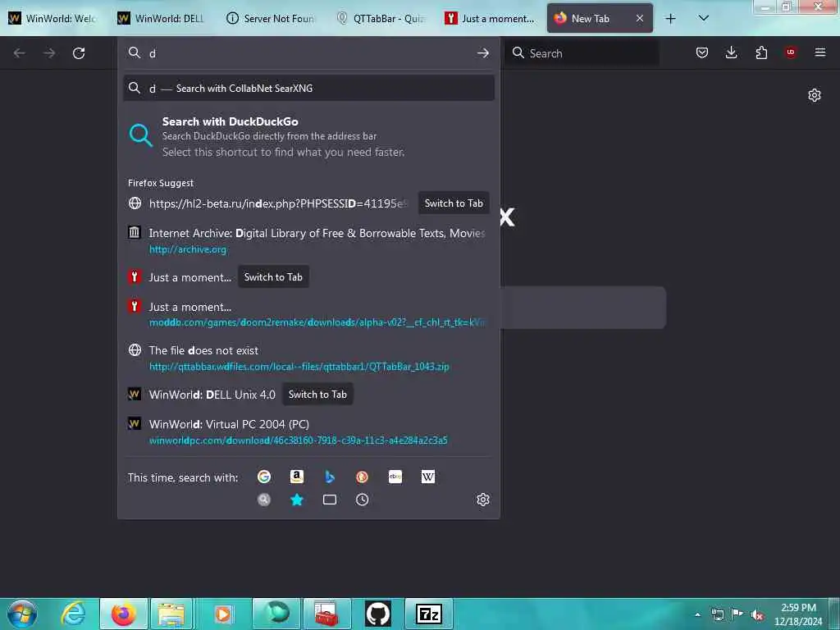
Task: Open the Extensions puzzle icon
Action: [761, 52]
